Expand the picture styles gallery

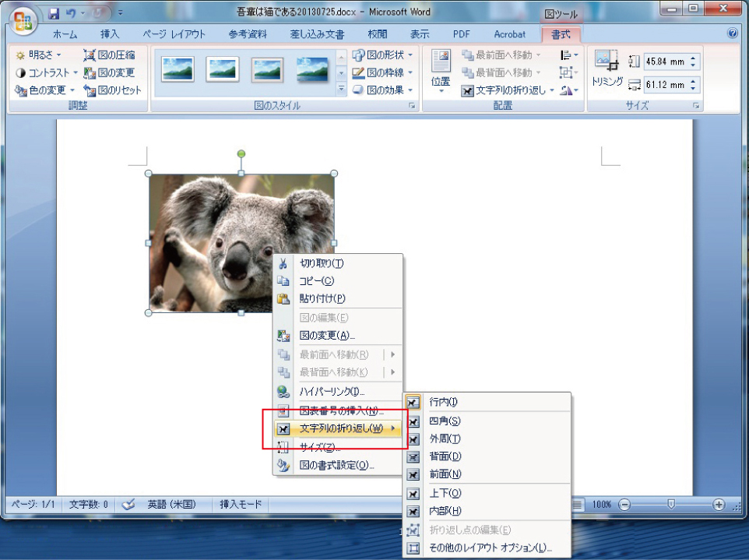click(341, 89)
